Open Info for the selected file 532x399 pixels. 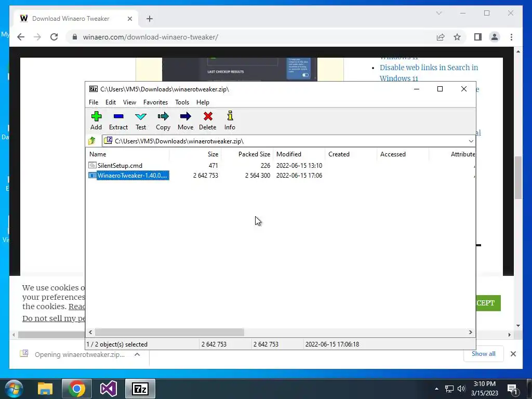coord(230,121)
